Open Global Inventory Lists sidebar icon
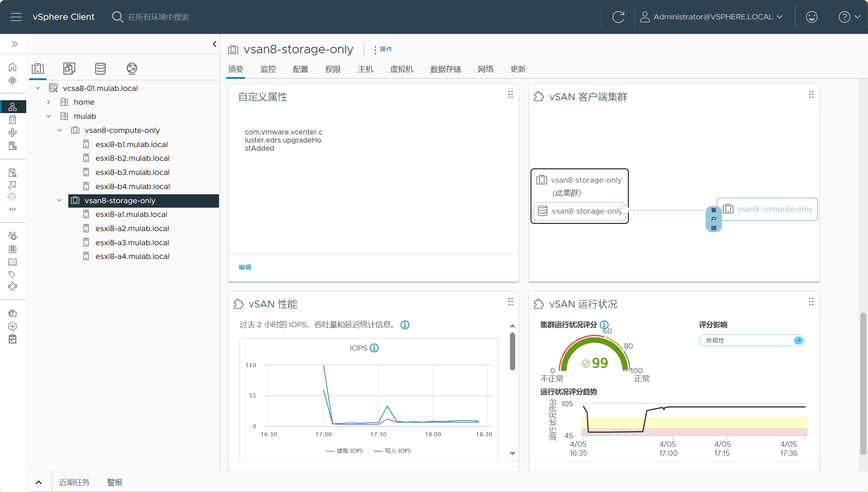Image resolution: width=868 pixels, height=492 pixels. coord(13,146)
